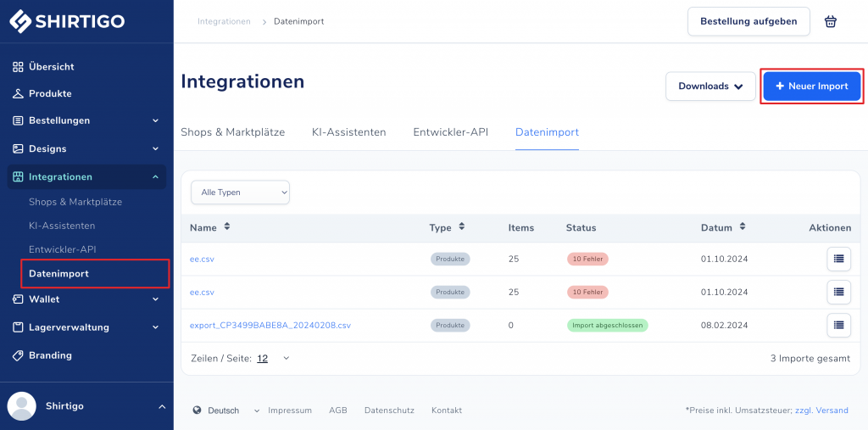Open the Kontakt footer link
Screen dimensions: 868x430
coord(447,410)
